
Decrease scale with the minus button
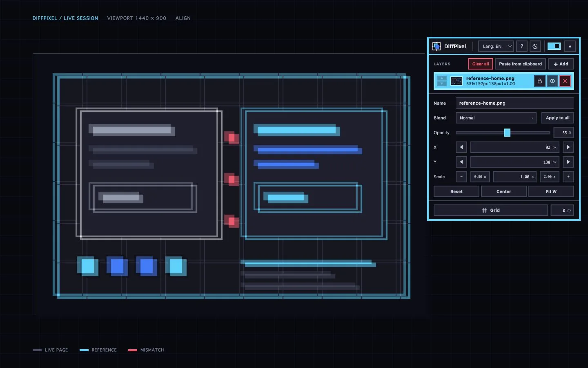click(461, 177)
